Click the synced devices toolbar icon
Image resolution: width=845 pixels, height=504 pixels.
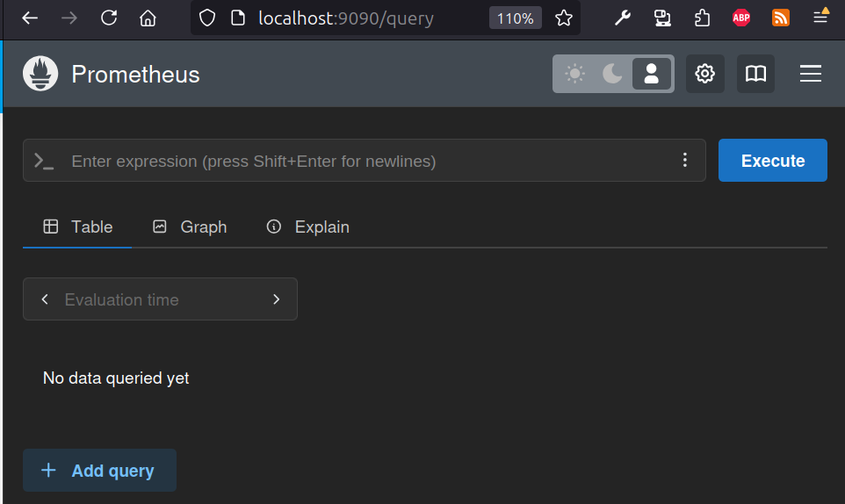[x=662, y=18]
